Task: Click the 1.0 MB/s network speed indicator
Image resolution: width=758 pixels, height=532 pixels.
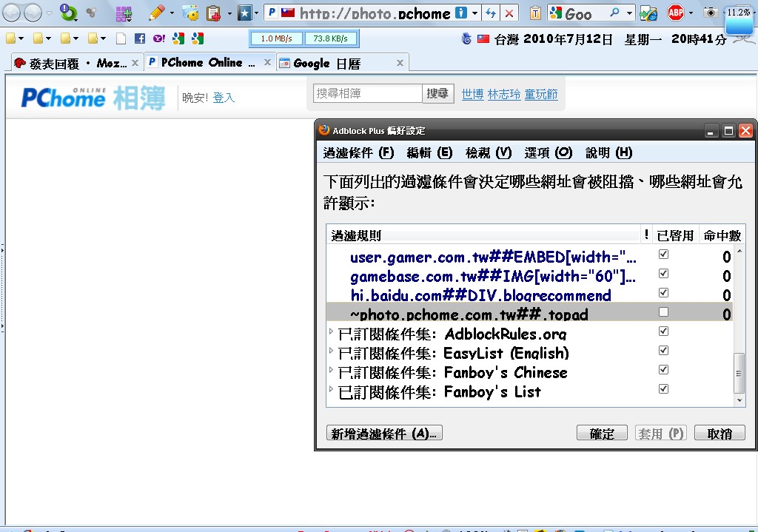Action: tap(276, 38)
